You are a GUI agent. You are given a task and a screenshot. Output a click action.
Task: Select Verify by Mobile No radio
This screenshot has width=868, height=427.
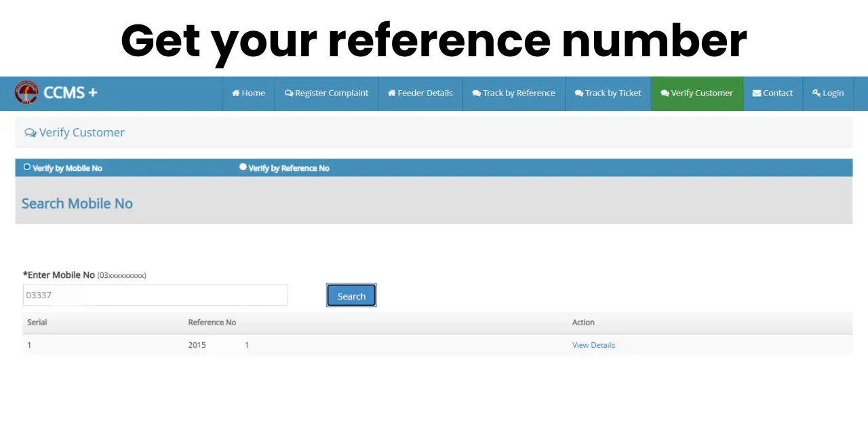click(27, 167)
